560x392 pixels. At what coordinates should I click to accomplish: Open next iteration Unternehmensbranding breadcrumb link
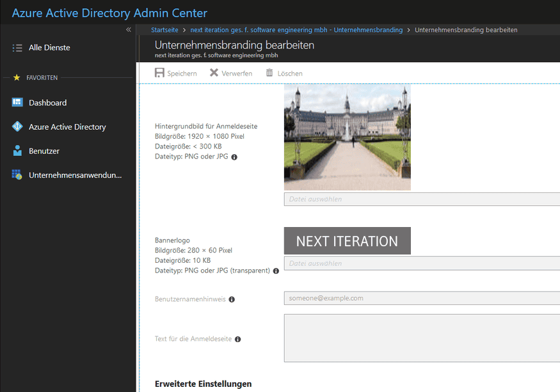click(296, 30)
